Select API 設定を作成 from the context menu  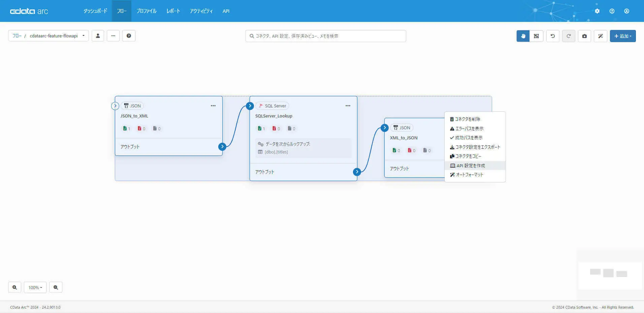[475, 166]
